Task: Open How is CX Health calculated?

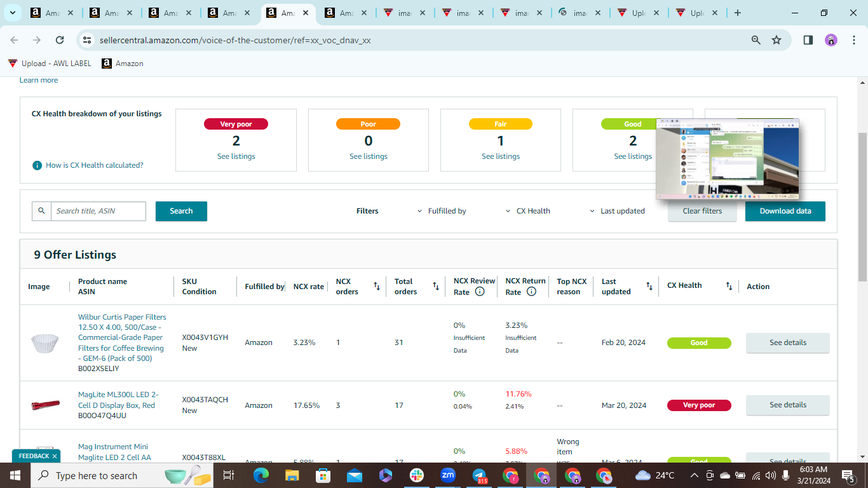Action: click(95, 165)
